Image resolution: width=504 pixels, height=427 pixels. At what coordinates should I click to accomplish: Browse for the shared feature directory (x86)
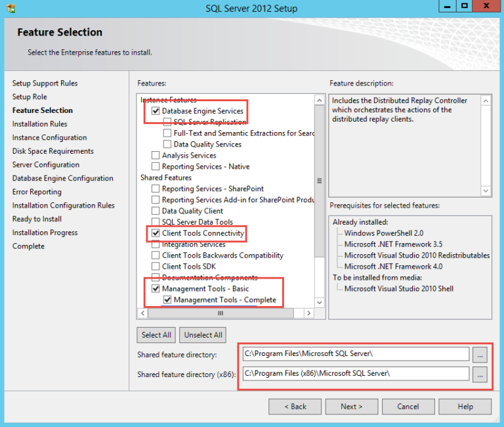point(480,374)
